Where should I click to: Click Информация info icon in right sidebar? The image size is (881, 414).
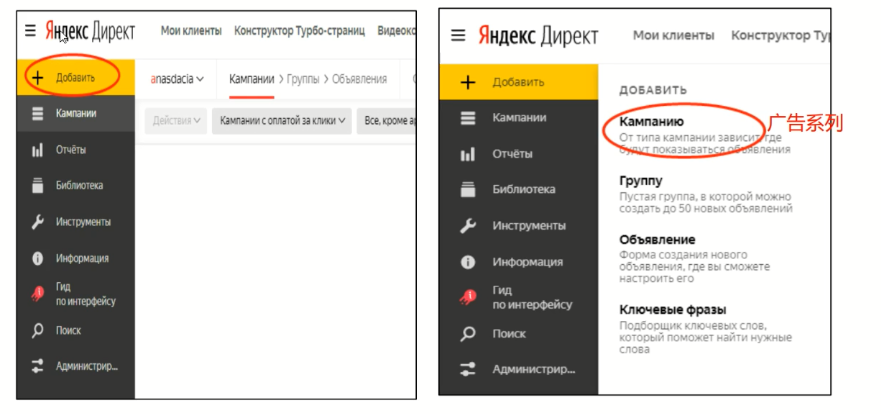(467, 262)
